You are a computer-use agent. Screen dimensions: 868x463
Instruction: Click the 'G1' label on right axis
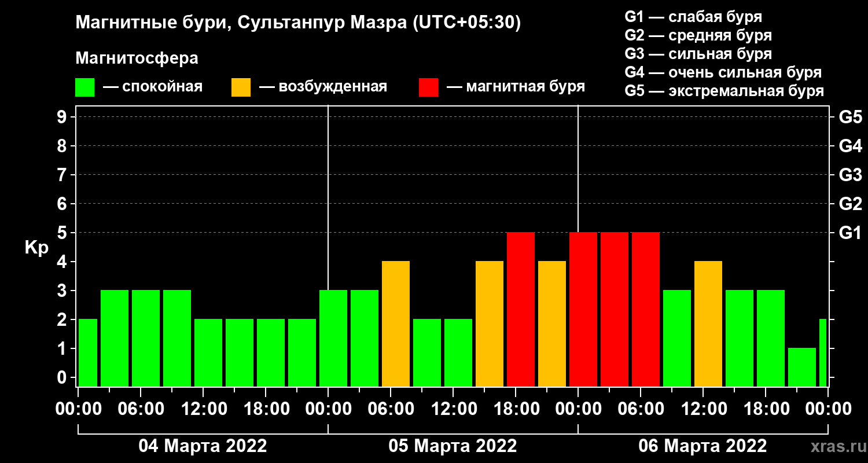[x=851, y=233]
